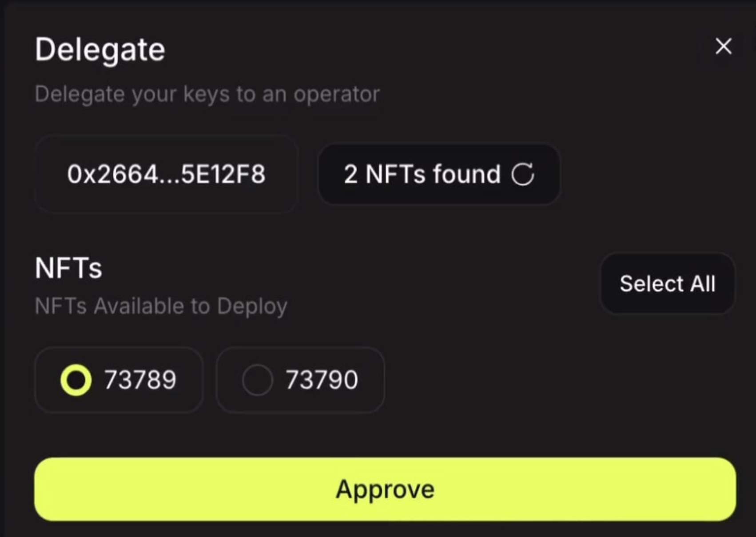Click the operator address chip 0x2664...5E12F8
This screenshot has height=537, width=756.
(167, 175)
